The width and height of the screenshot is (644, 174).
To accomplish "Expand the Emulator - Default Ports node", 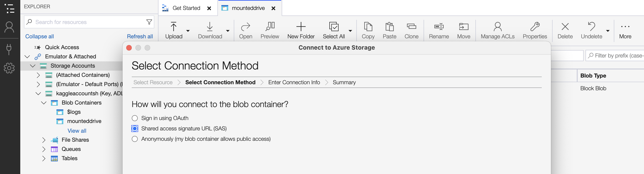I will click(x=38, y=84).
